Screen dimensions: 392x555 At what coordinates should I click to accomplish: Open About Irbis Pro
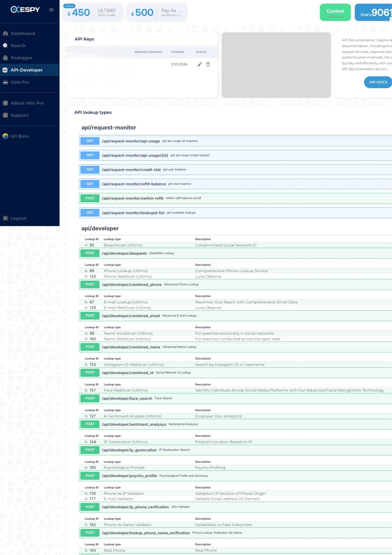[x=30, y=103]
